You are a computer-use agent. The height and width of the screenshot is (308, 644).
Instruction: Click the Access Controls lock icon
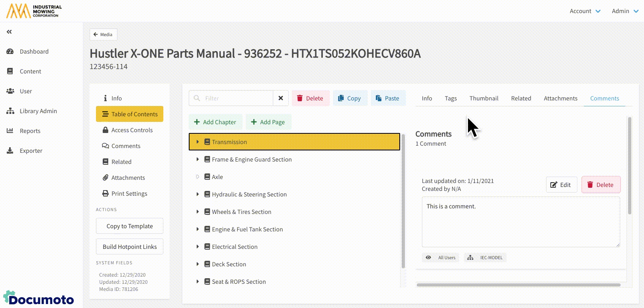click(x=105, y=130)
